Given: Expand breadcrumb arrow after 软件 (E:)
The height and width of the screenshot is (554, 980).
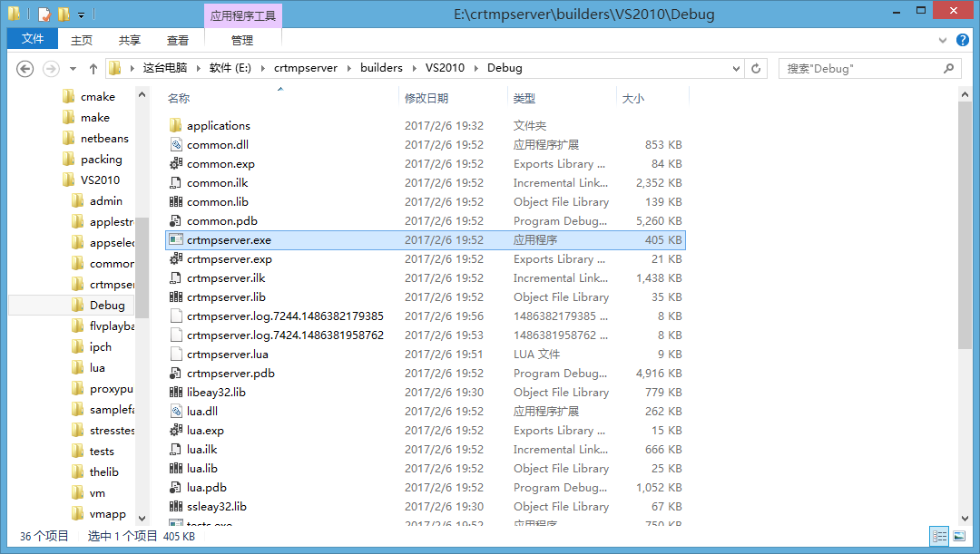Looking at the screenshot, I should pos(262,68).
